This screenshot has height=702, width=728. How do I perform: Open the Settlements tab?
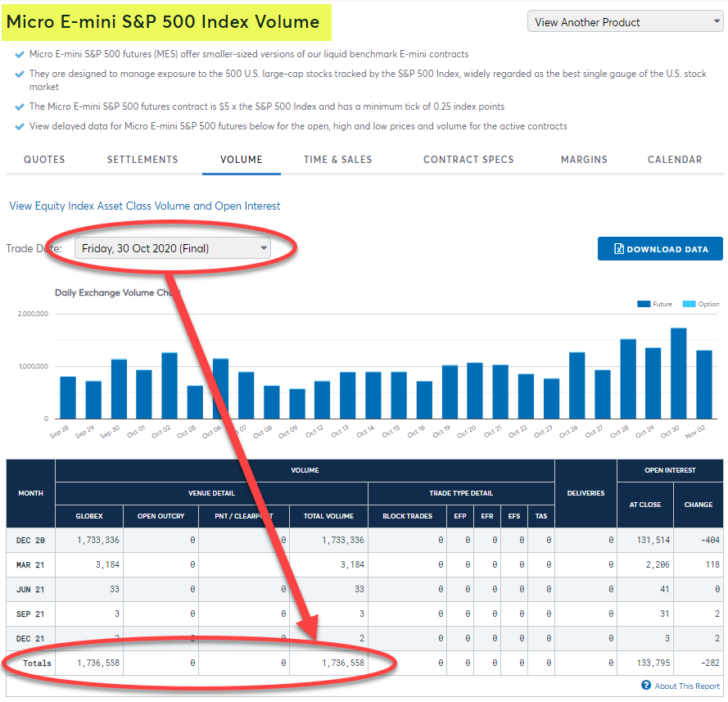pyautogui.click(x=142, y=160)
